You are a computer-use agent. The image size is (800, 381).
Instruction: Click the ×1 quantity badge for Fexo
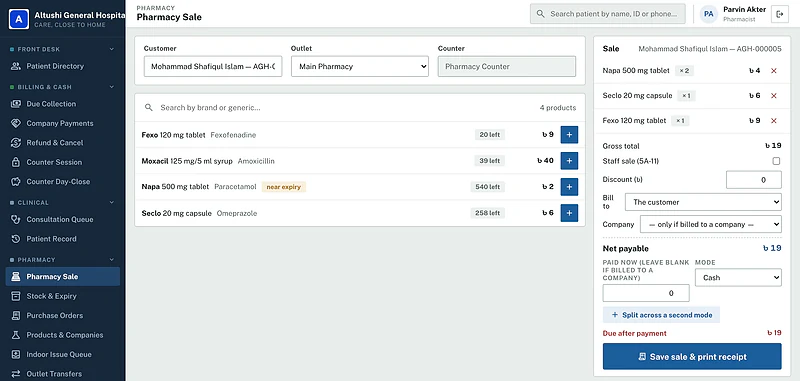point(680,121)
